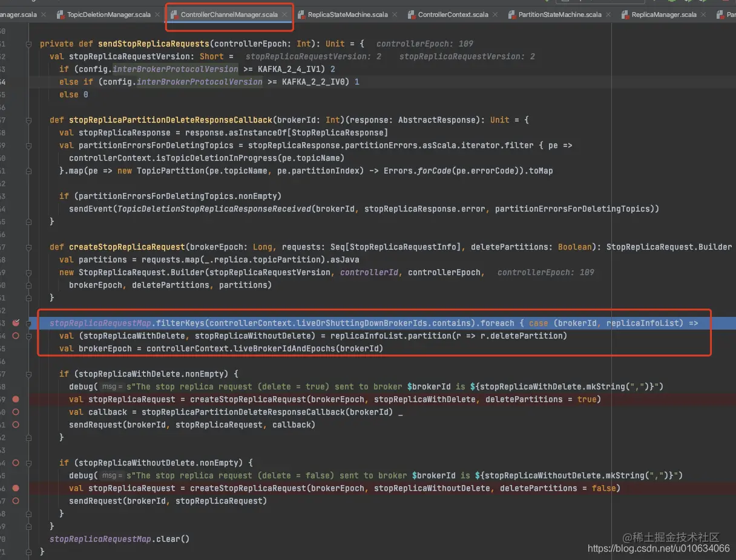Click the csdn blog URL at bottom right
This screenshot has width=736, height=560.
click(659, 549)
